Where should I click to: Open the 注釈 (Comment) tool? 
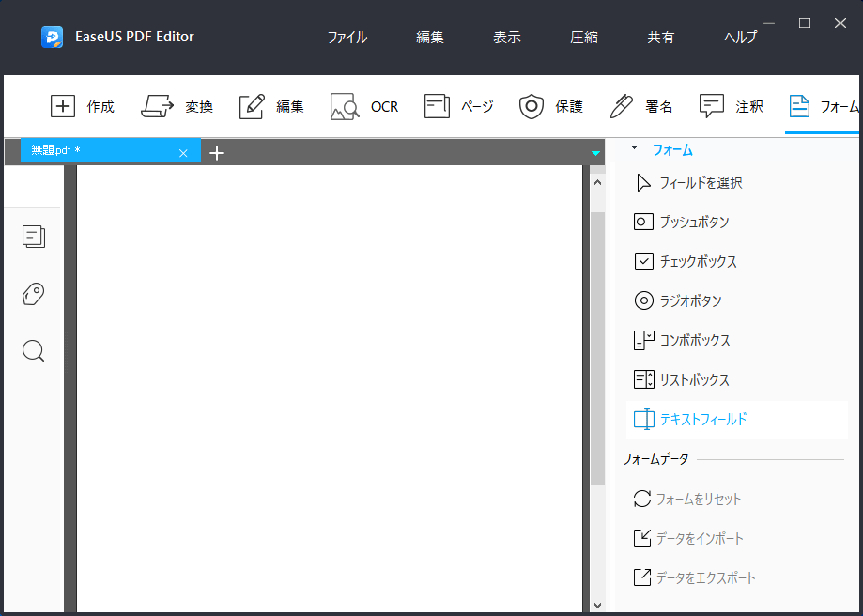[x=712, y=106]
